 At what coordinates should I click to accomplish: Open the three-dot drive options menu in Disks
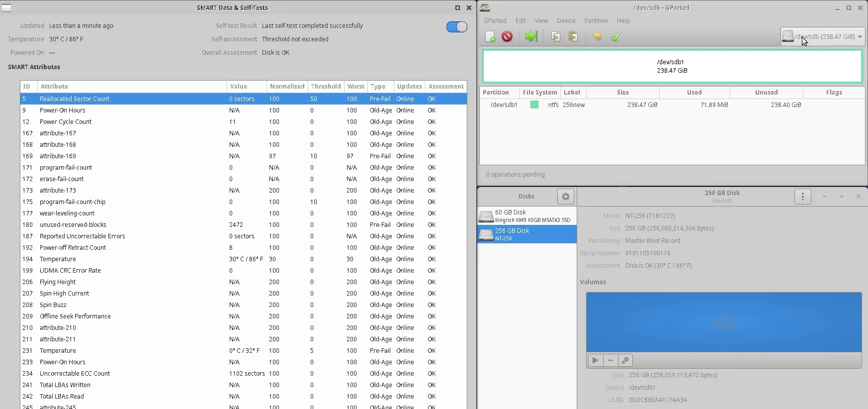point(803,197)
